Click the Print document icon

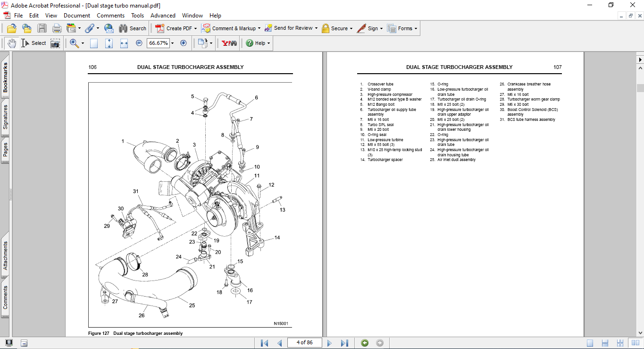pyautogui.click(x=57, y=28)
